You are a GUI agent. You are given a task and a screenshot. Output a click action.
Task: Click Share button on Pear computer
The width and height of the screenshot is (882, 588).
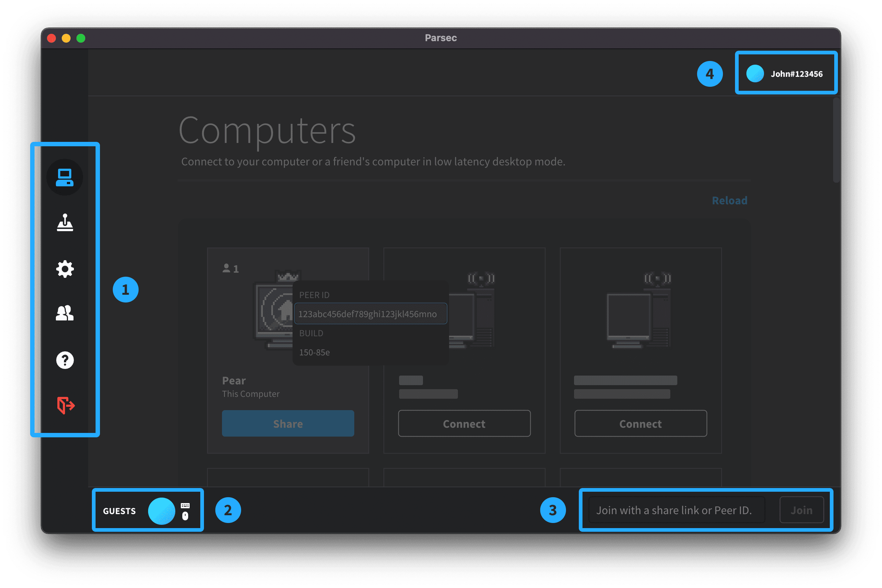tap(288, 423)
